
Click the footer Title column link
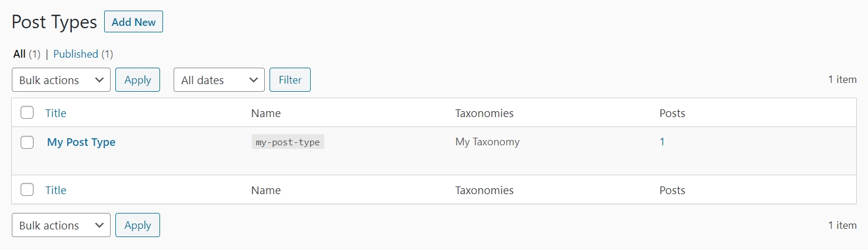tap(56, 190)
